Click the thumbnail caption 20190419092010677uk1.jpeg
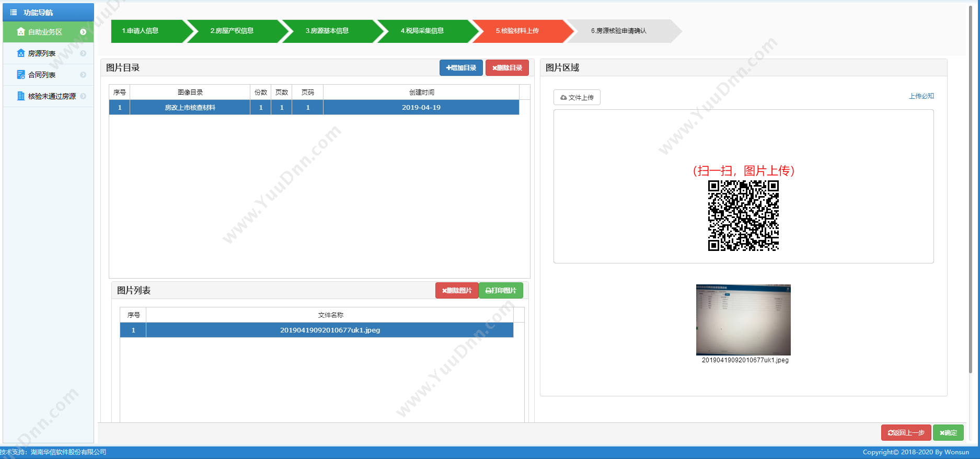 pyautogui.click(x=745, y=360)
